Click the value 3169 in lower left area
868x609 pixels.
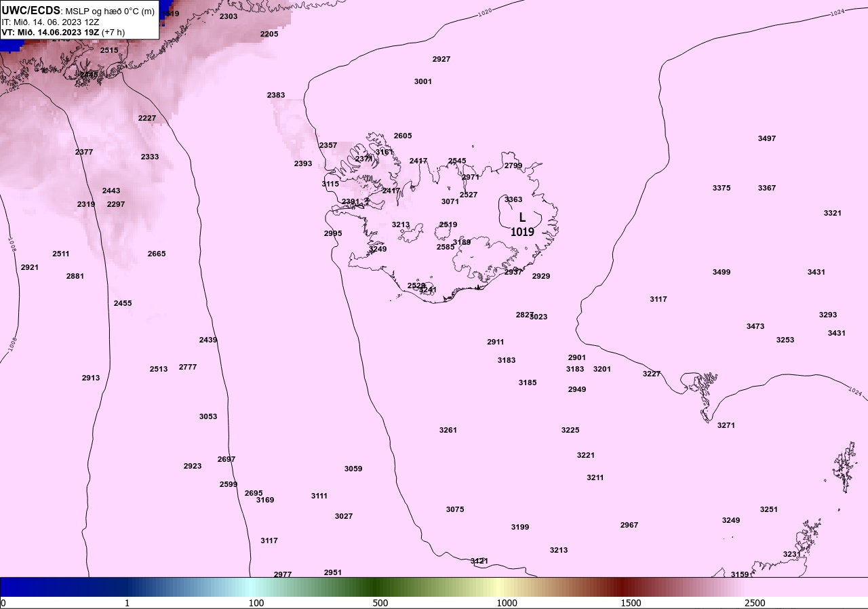click(265, 500)
